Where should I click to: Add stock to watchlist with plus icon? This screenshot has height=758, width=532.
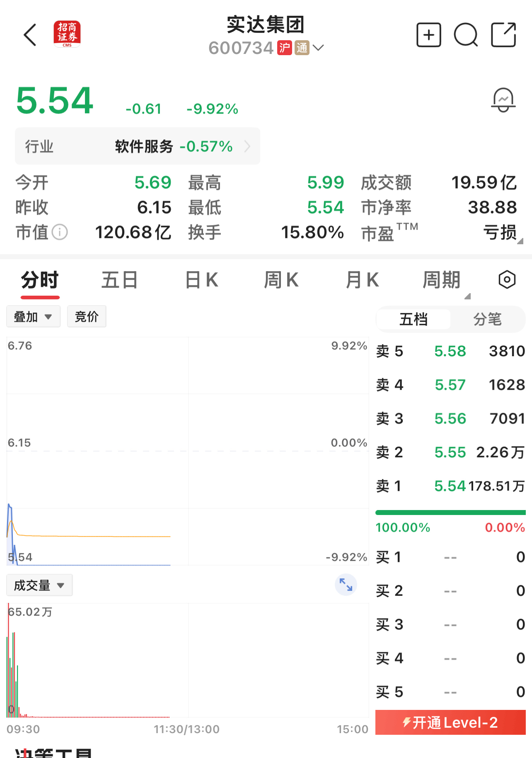click(x=428, y=35)
